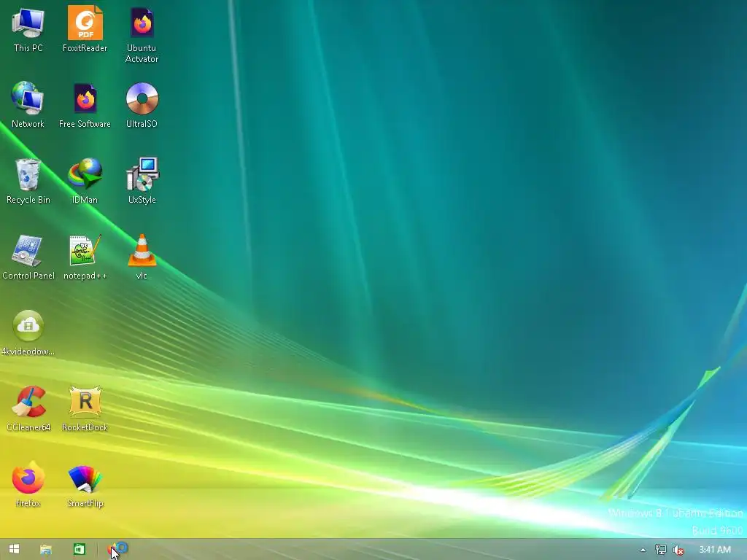Open the 3:41 AM taskbar clock
Viewport: 747px width, 560px height.
coord(715,550)
